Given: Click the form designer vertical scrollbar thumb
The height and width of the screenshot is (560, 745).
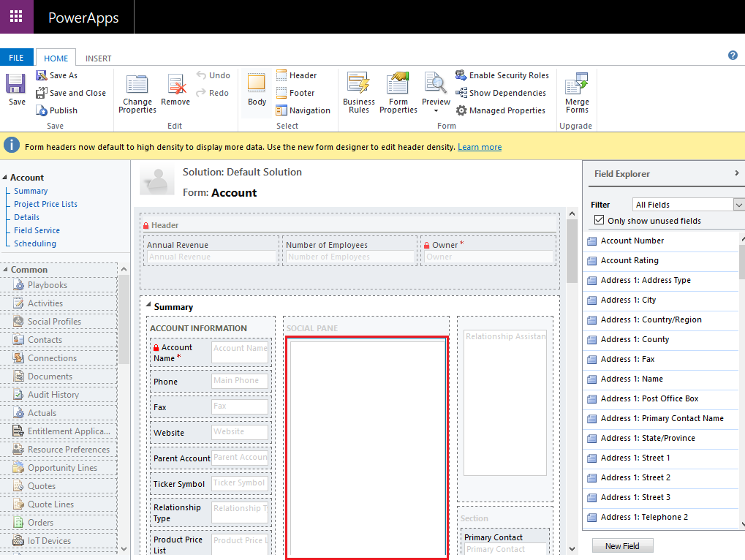Looking at the screenshot, I should (572, 251).
